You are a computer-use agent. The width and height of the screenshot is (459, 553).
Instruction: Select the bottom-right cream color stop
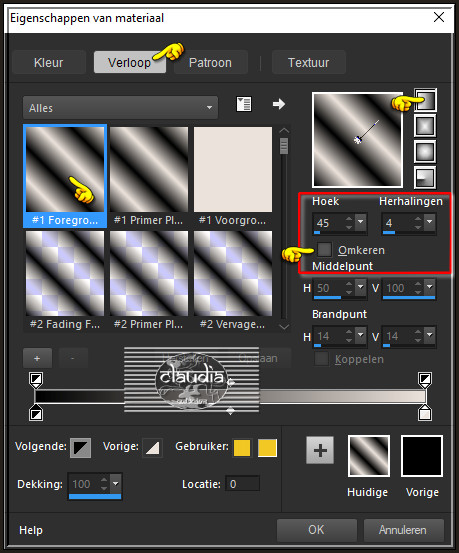click(x=425, y=413)
